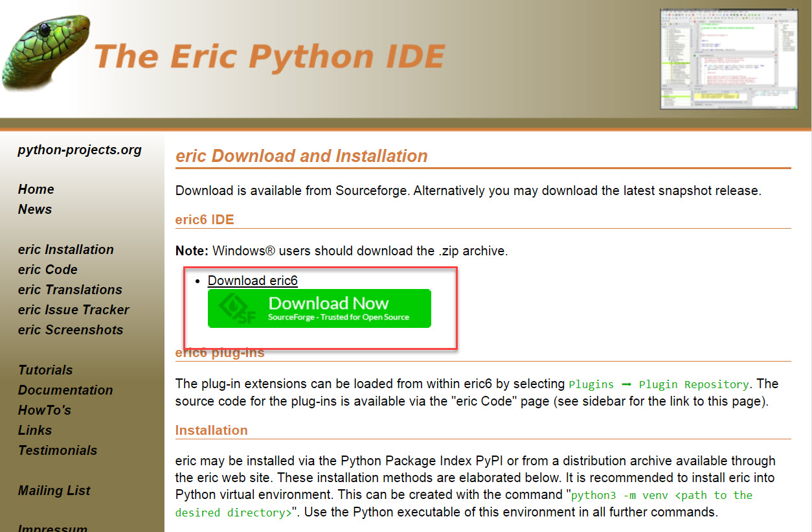Viewport: 812px width, 532px height.
Task: Open the HowTo's page
Action: tap(45, 410)
